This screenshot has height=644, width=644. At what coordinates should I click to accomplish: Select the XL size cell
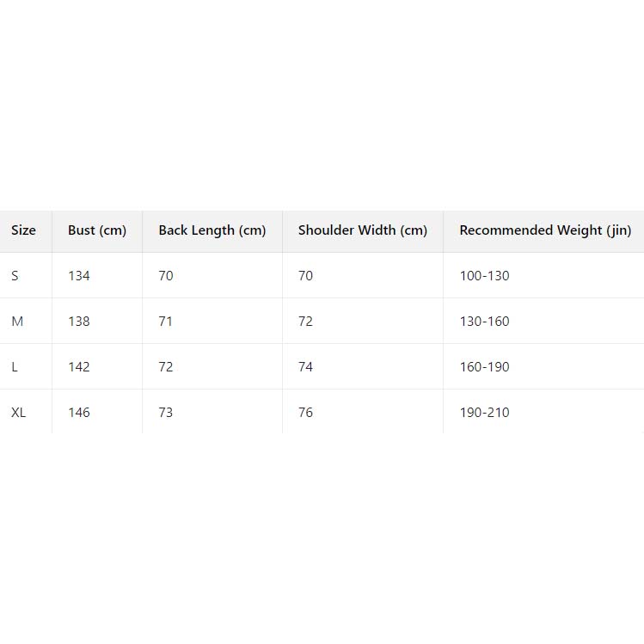click(19, 413)
